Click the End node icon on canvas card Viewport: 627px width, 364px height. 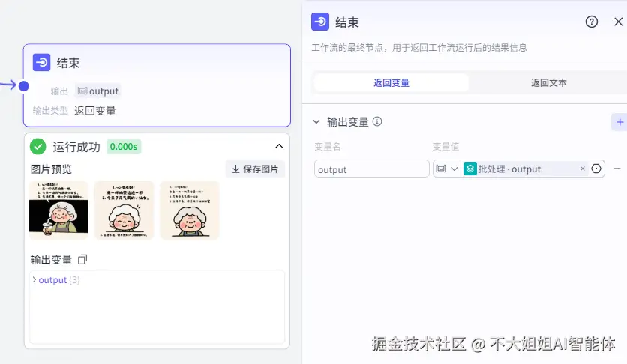tap(41, 63)
